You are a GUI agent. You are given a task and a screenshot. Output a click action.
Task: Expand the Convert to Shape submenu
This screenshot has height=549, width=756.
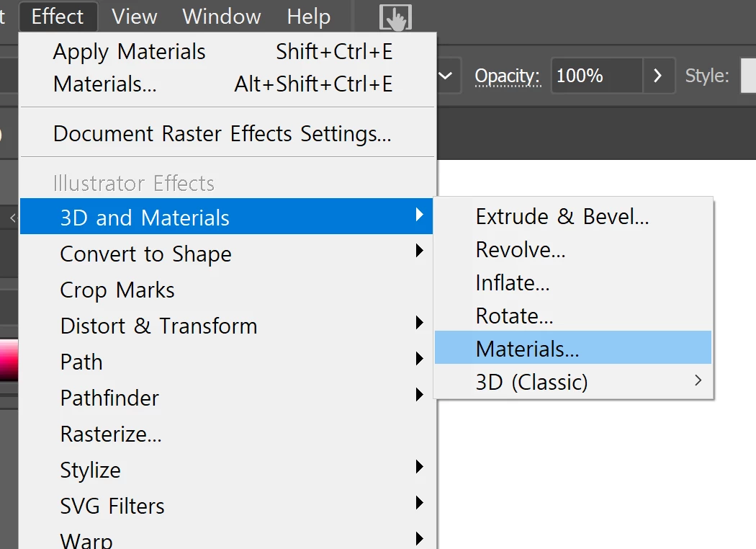(x=227, y=254)
